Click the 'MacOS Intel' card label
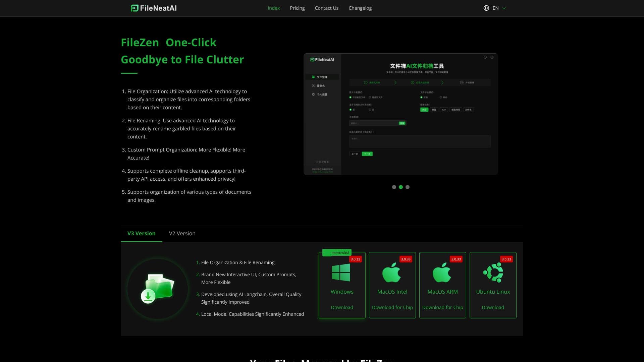The image size is (644, 362). point(392,292)
